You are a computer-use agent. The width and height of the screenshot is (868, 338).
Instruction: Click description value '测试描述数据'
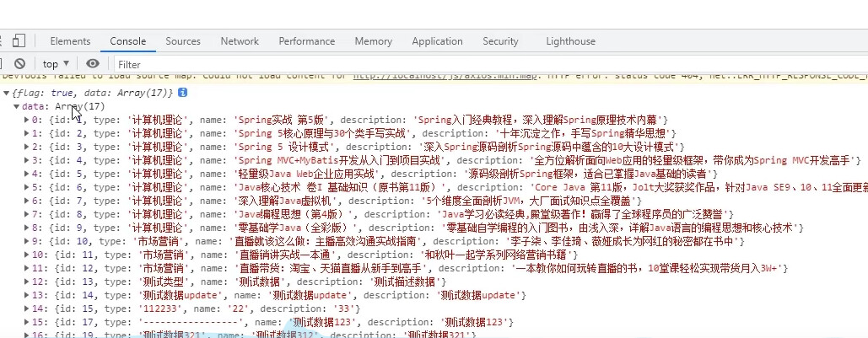pyautogui.click(x=405, y=282)
